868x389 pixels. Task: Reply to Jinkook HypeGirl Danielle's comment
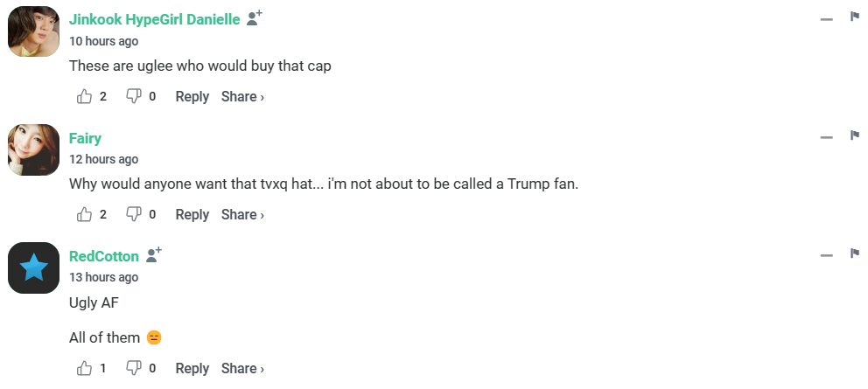[x=192, y=96]
